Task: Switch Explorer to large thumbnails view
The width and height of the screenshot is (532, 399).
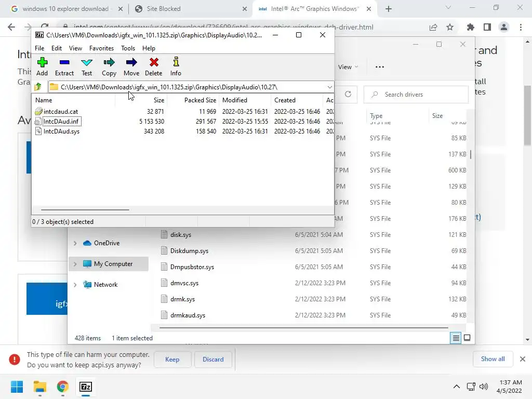Action: [467, 338]
